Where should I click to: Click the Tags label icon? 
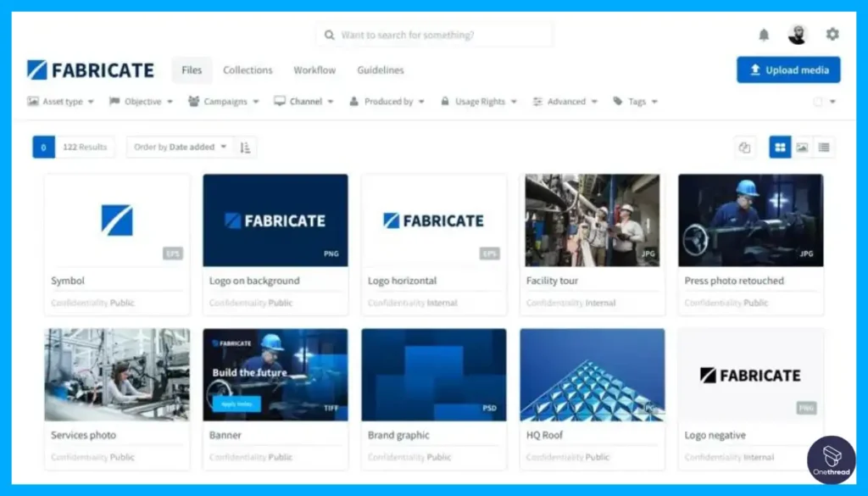coord(618,101)
